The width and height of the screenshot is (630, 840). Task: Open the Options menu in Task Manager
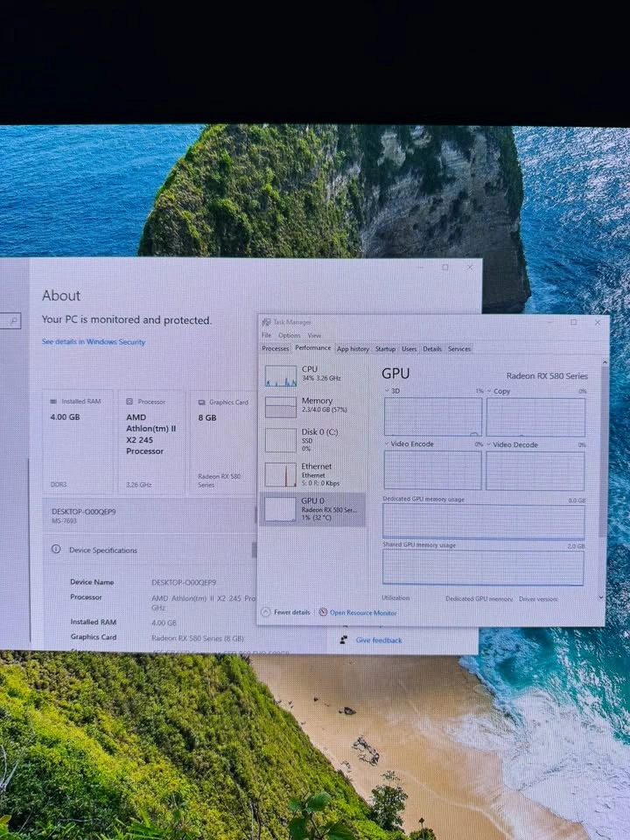[290, 335]
